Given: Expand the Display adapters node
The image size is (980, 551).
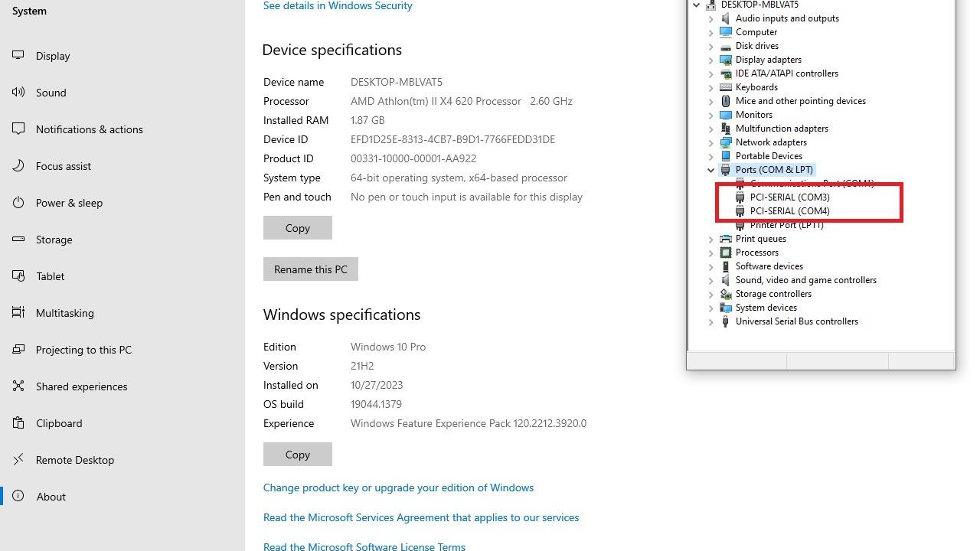Looking at the screenshot, I should (x=710, y=60).
